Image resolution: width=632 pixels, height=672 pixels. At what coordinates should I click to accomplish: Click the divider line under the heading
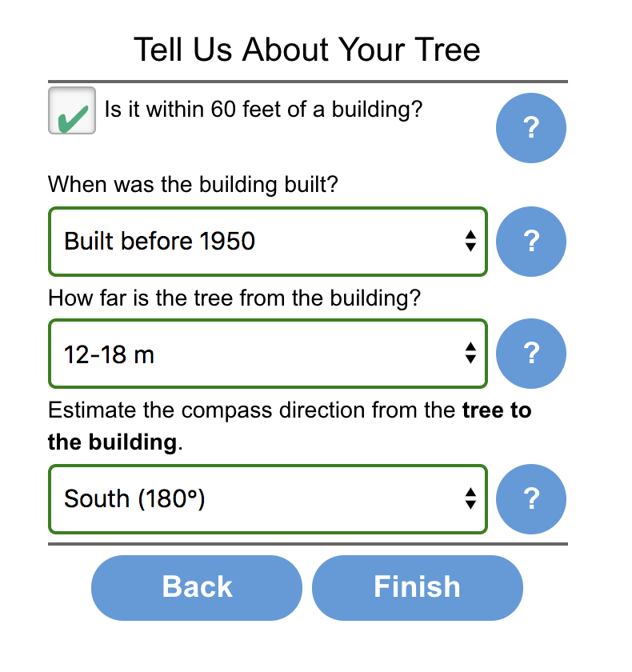308,82
